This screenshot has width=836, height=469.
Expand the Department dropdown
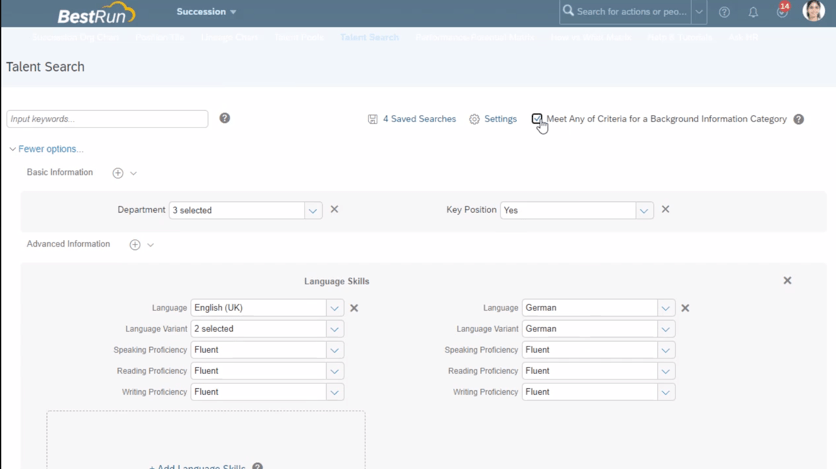[312, 211]
